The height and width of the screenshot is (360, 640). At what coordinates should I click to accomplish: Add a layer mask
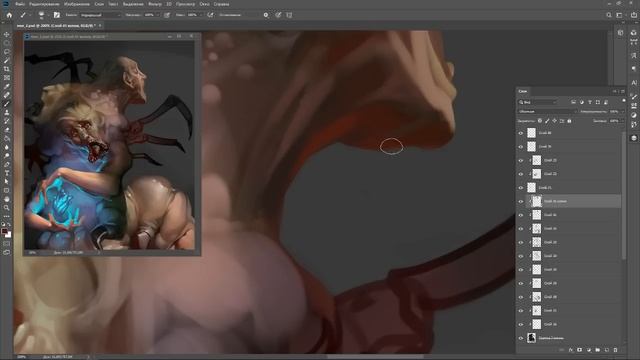click(x=580, y=350)
